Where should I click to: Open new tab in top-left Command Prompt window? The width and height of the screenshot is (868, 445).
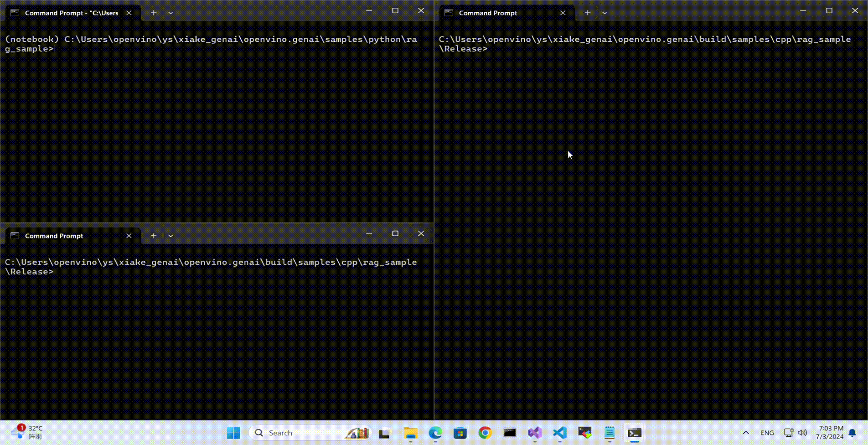(x=154, y=13)
